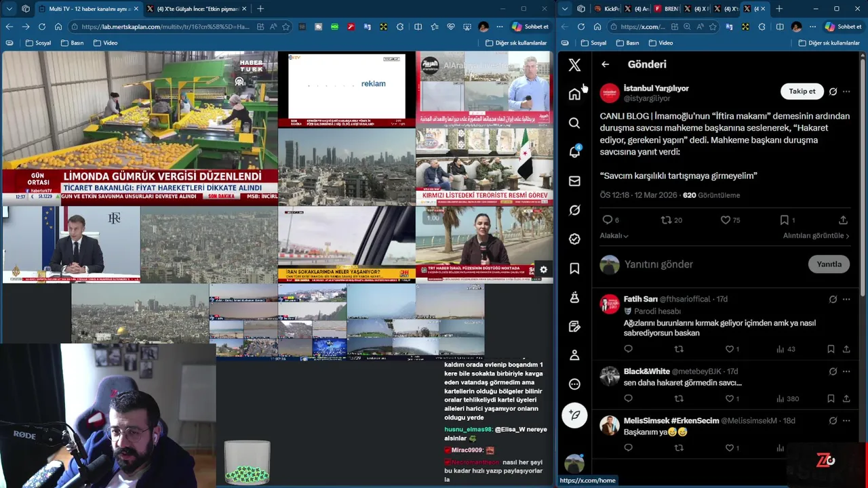Open Basın bookmarks folder in X window
The height and width of the screenshot is (488, 868).
point(627,43)
